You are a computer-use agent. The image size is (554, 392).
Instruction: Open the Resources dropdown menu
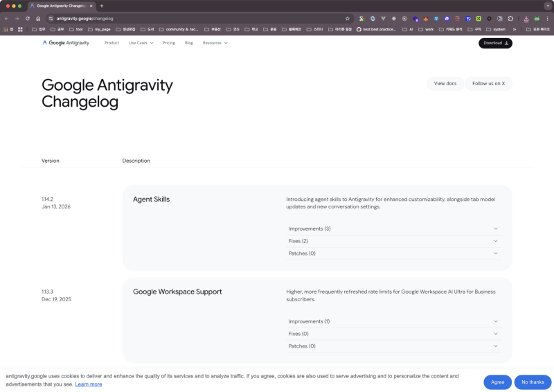click(215, 43)
